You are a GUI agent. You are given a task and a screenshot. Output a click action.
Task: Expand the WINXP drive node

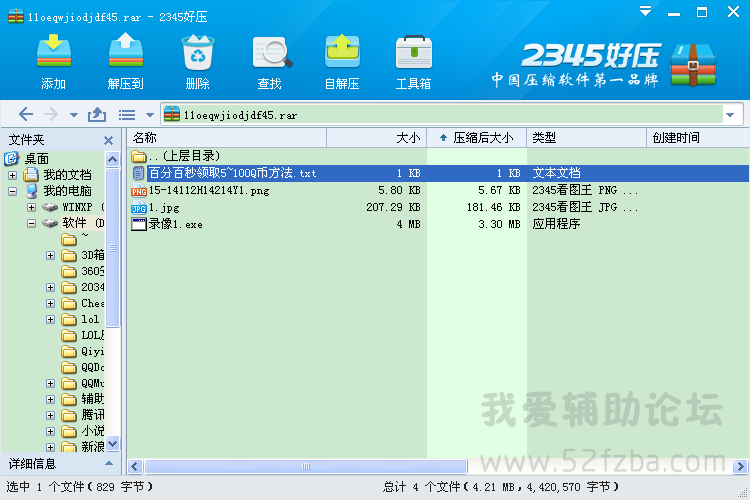(x=32, y=208)
